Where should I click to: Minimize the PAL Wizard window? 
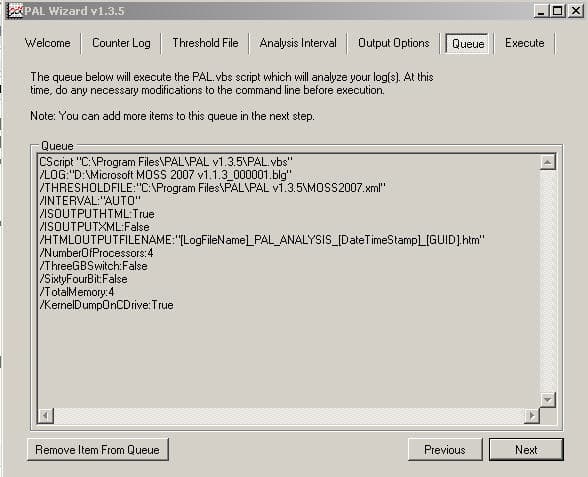pos(541,11)
